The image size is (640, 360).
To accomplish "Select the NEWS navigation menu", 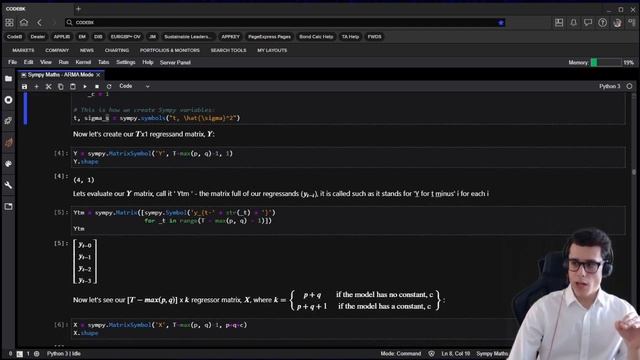I will coord(87,50).
